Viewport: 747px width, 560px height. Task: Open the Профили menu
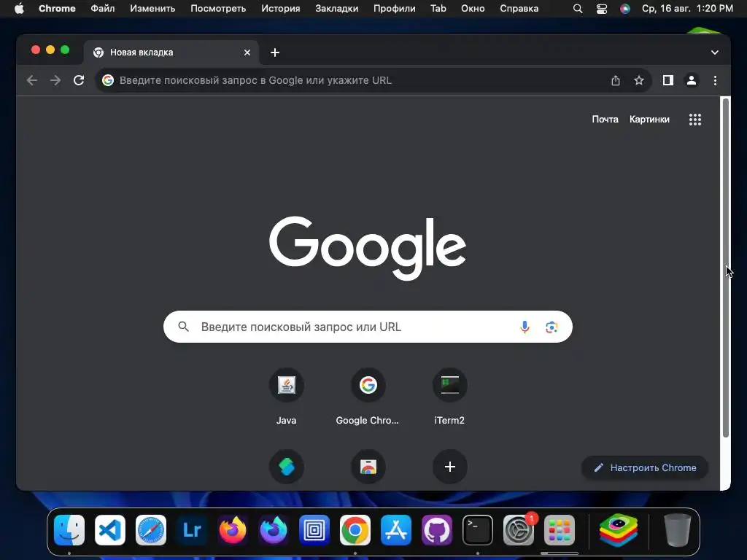(395, 9)
